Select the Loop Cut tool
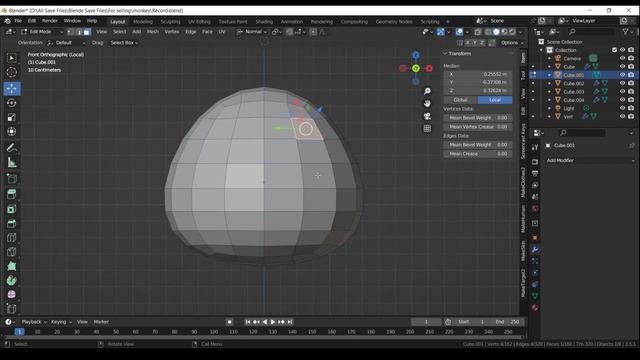Viewport: 640px width, 360px height. (x=11, y=238)
